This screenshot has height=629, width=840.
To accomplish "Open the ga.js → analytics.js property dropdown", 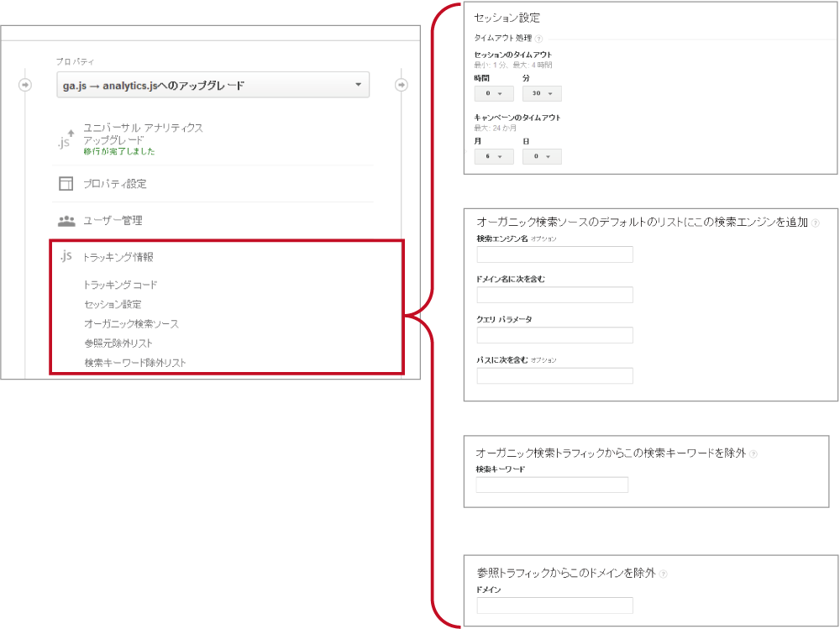I will (213, 85).
